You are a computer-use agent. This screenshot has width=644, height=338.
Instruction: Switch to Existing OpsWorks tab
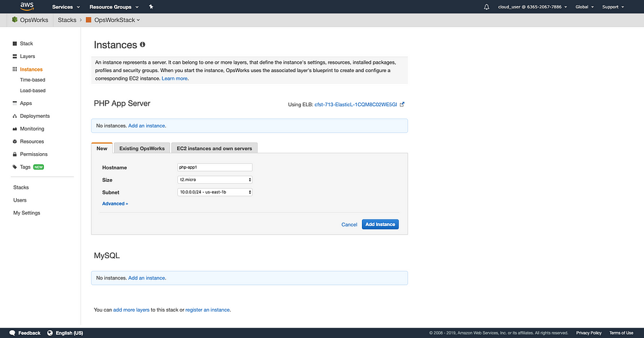pyautogui.click(x=142, y=148)
